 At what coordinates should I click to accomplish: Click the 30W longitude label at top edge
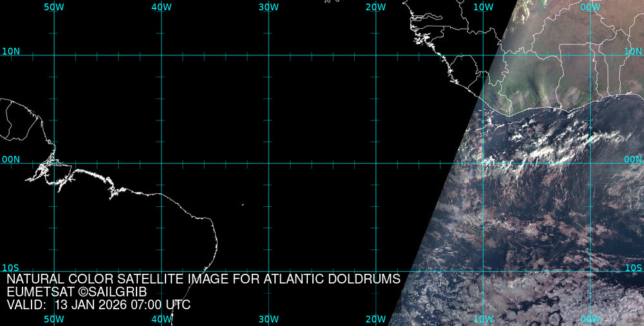tap(269, 7)
